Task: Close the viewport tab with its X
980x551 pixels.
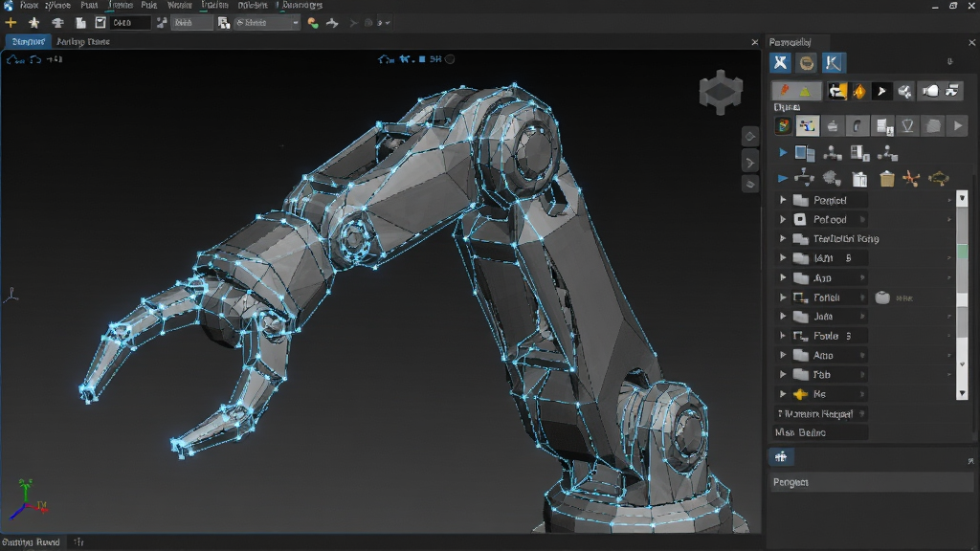Action: point(754,42)
